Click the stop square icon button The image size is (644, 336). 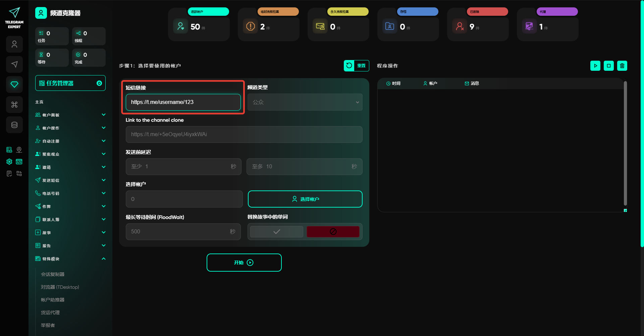coord(608,66)
